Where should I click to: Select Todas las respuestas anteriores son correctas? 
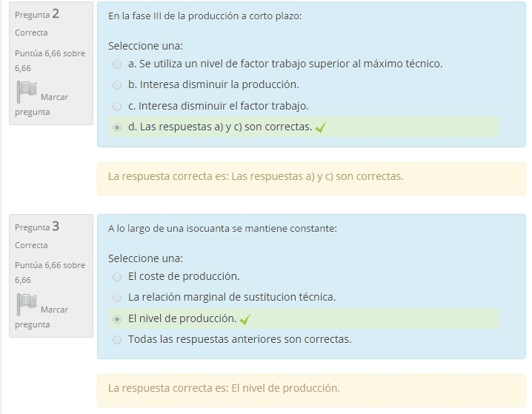pyautogui.click(x=117, y=340)
